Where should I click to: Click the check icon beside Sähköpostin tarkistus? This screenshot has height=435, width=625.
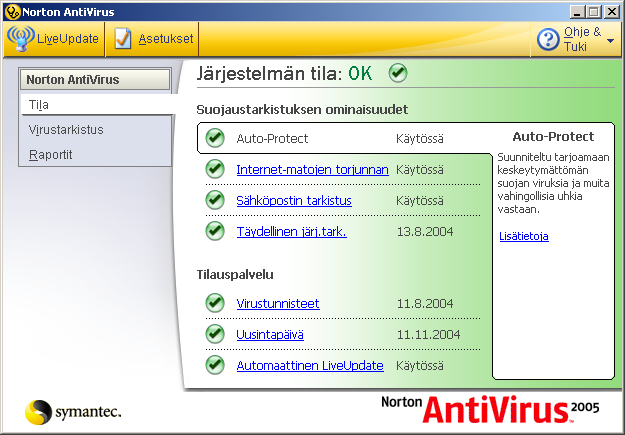coord(215,200)
